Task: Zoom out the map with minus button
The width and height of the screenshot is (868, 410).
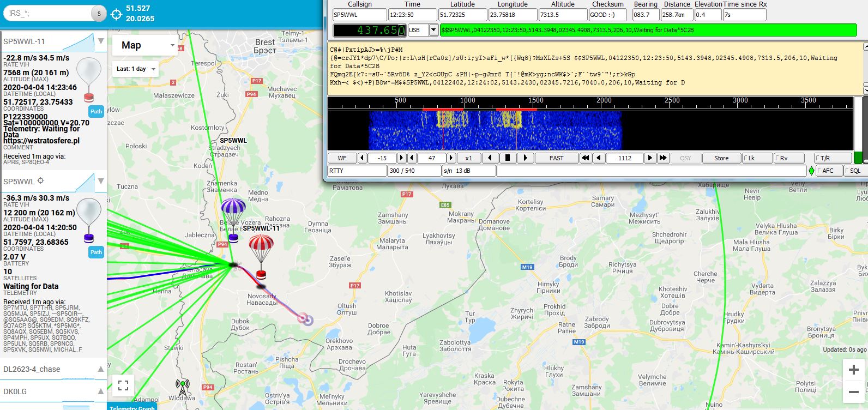Action: click(854, 392)
